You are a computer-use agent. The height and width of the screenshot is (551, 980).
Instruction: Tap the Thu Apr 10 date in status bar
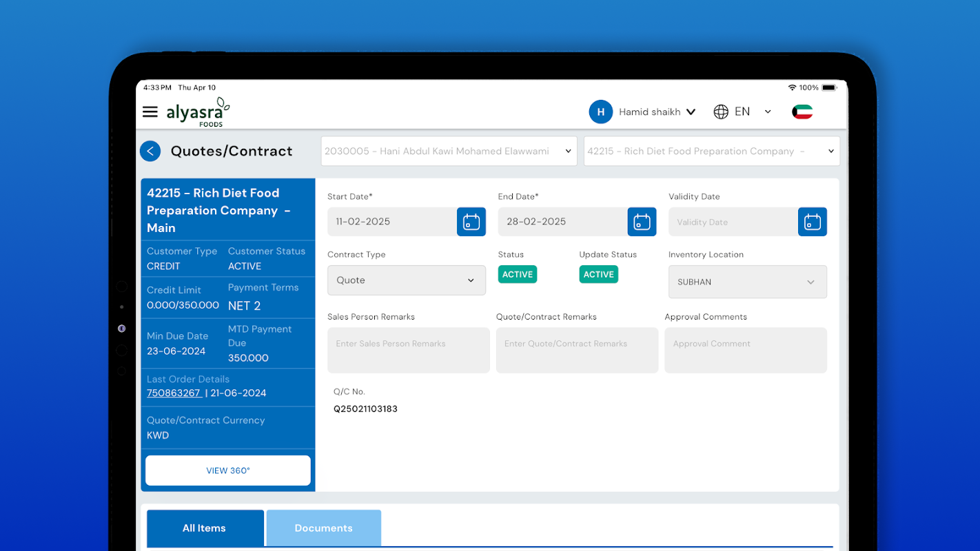pos(197,87)
